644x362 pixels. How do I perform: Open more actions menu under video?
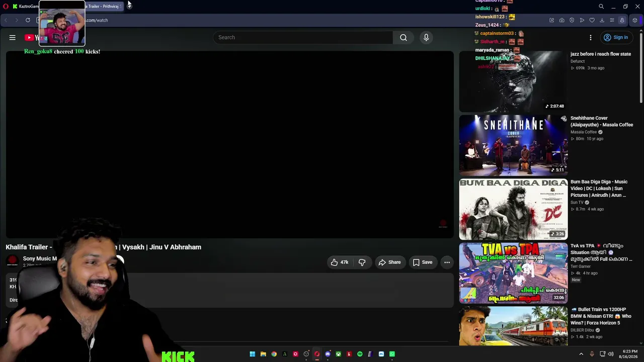click(x=447, y=262)
